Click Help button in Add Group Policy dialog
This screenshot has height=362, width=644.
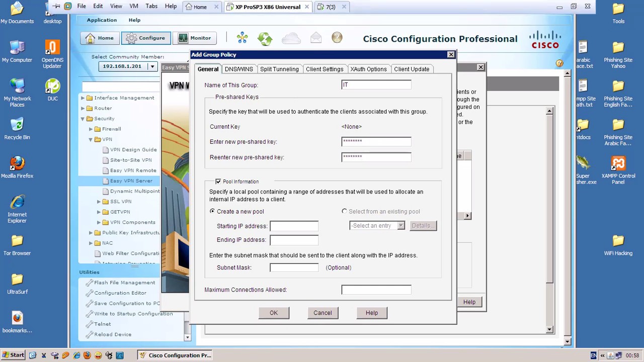[372, 313]
